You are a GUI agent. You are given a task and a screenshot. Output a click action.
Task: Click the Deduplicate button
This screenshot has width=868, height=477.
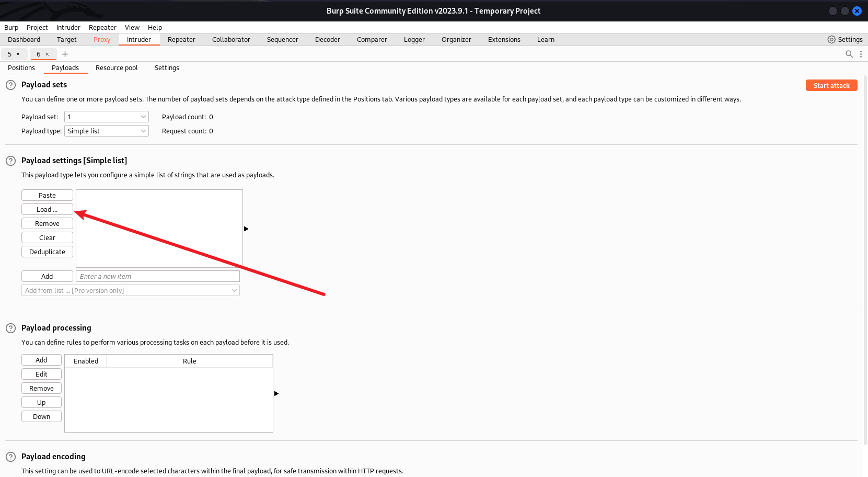click(47, 252)
